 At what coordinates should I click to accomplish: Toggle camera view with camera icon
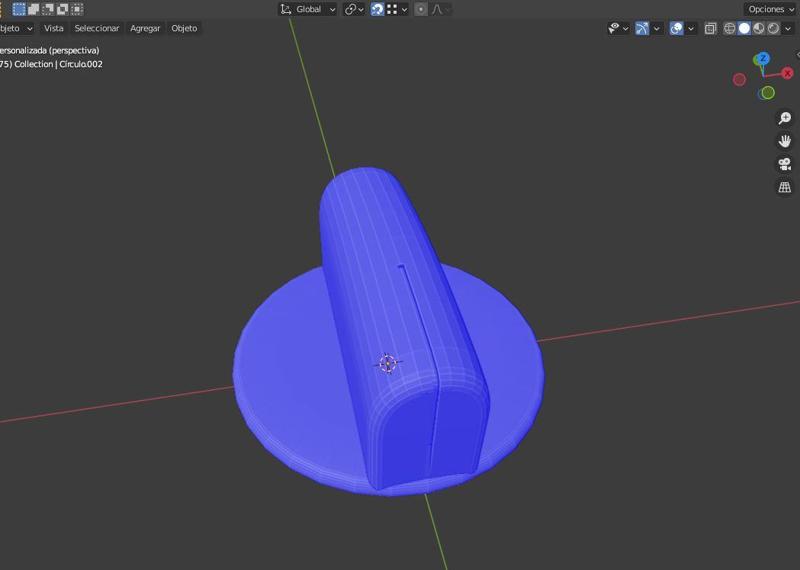(785, 164)
